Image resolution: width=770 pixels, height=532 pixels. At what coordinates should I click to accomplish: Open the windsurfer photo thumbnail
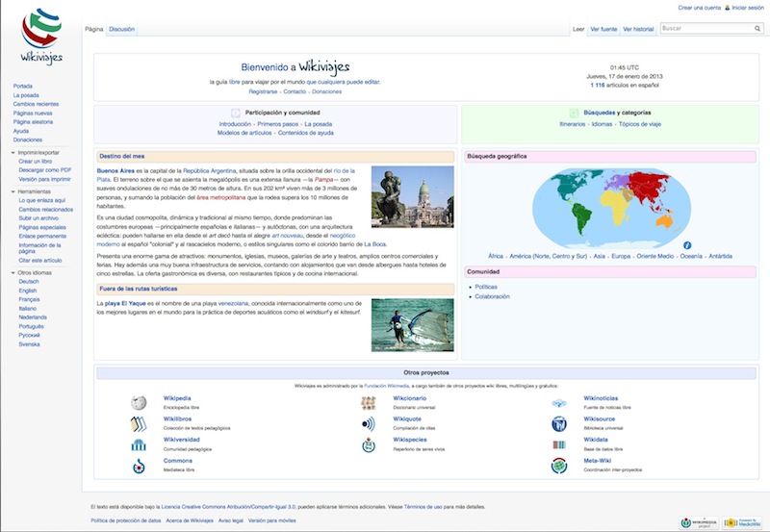pyautogui.click(x=413, y=325)
